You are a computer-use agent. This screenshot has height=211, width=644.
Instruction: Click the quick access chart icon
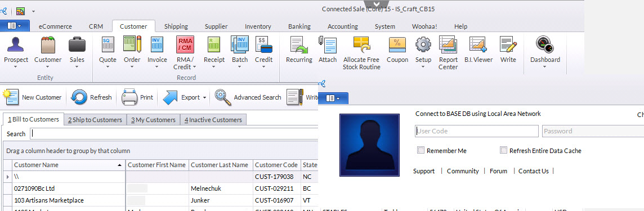(x=20, y=11)
